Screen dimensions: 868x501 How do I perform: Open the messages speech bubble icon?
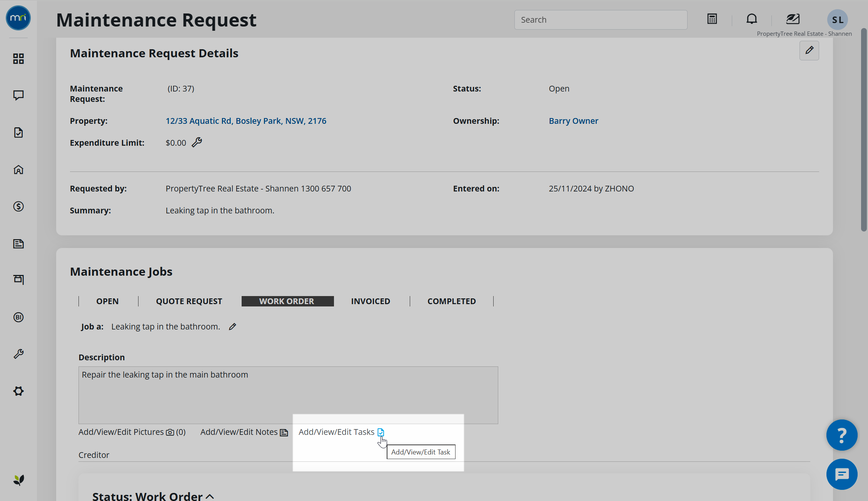18,95
